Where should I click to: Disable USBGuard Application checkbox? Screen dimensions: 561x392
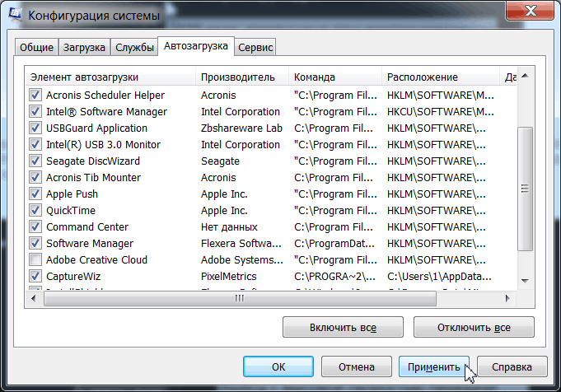(x=35, y=128)
